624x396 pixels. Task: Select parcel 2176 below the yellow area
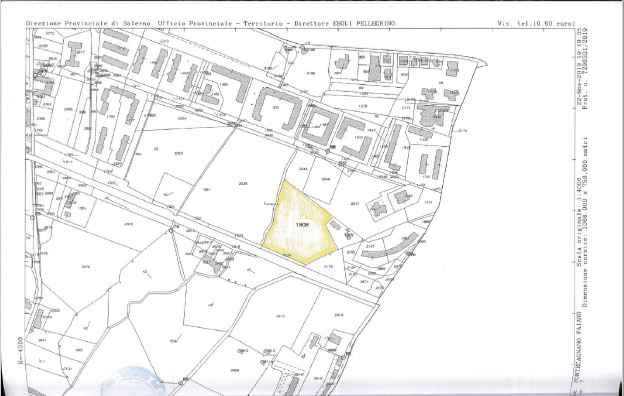pos(328,267)
